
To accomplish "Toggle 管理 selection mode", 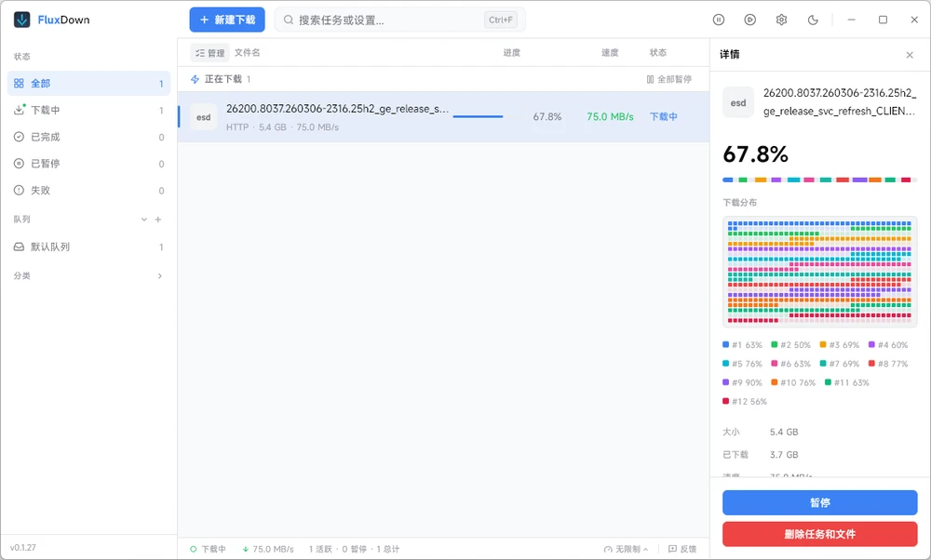I will [x=209, y=53].
